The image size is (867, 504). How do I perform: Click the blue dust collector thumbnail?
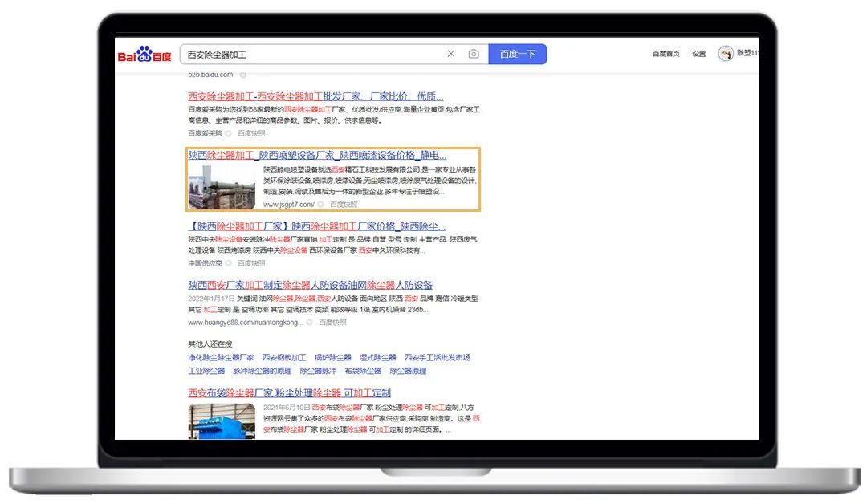[x=222, y=421]
